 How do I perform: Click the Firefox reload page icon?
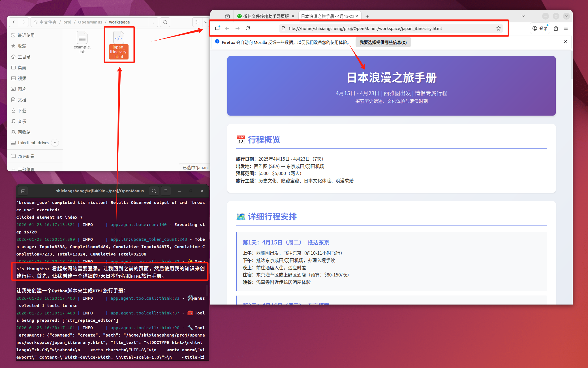click(x=248, y=28)
